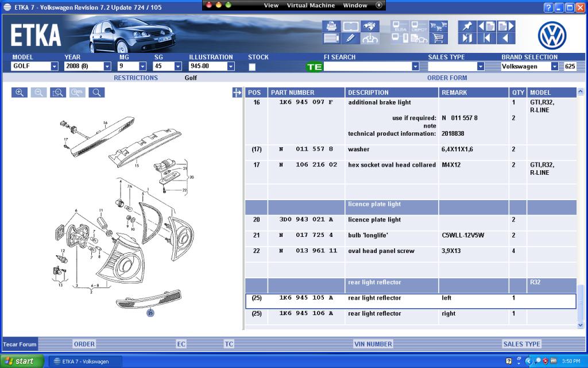Click the plain magnifier icon above illustration

tap(96, 93)
